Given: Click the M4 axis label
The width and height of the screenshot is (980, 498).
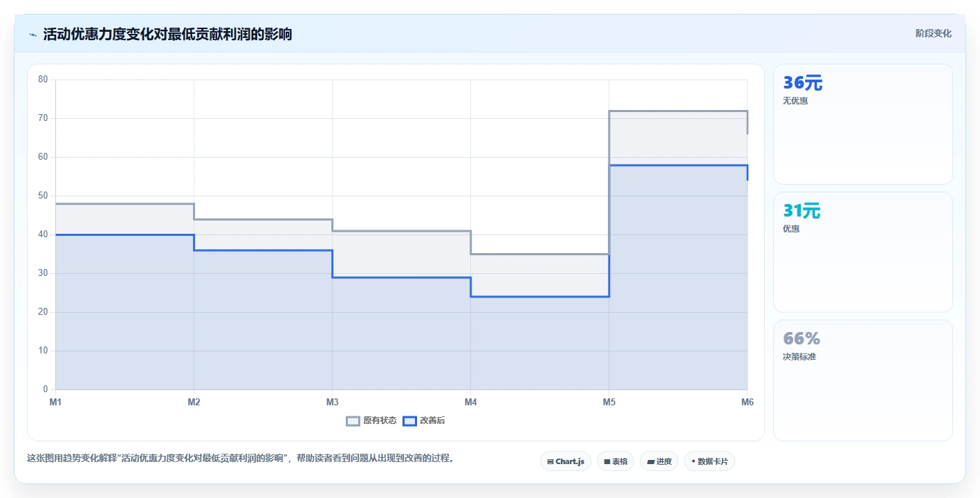Looking at the screenshot, I should 470,402.
